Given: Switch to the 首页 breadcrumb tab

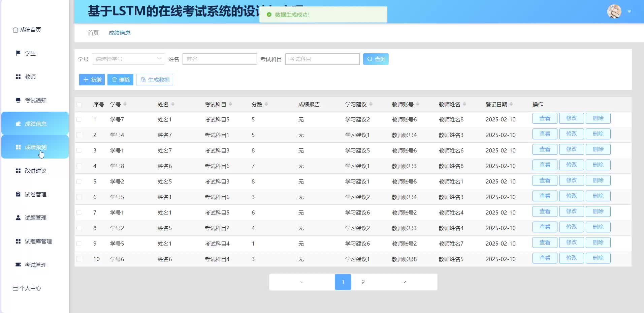Looking at the screenshot, I should pos(93,33).
